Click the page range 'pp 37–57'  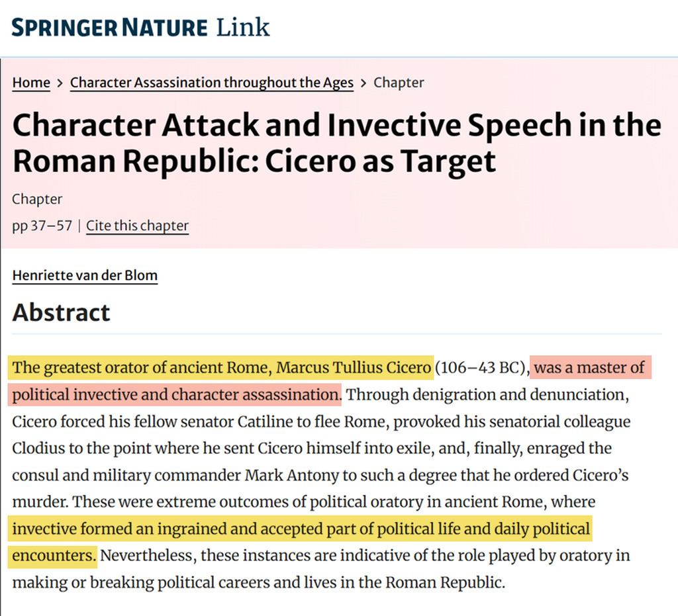pos(42,226)
